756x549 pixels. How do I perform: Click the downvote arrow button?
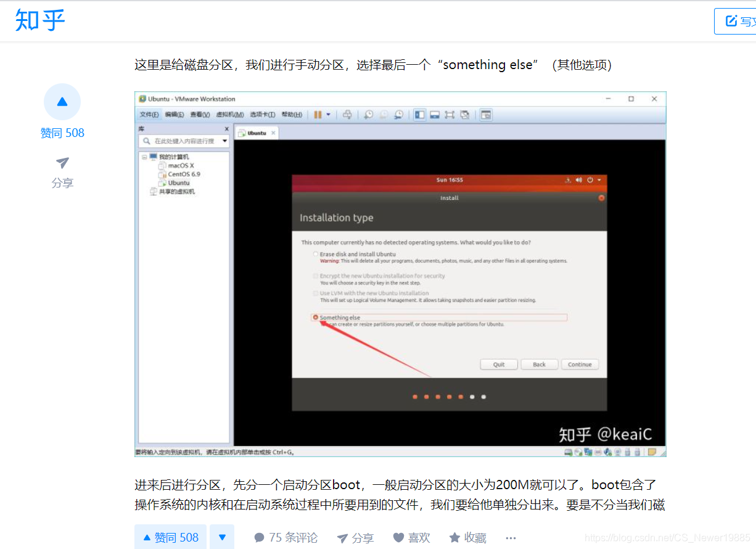click(222, 537)
